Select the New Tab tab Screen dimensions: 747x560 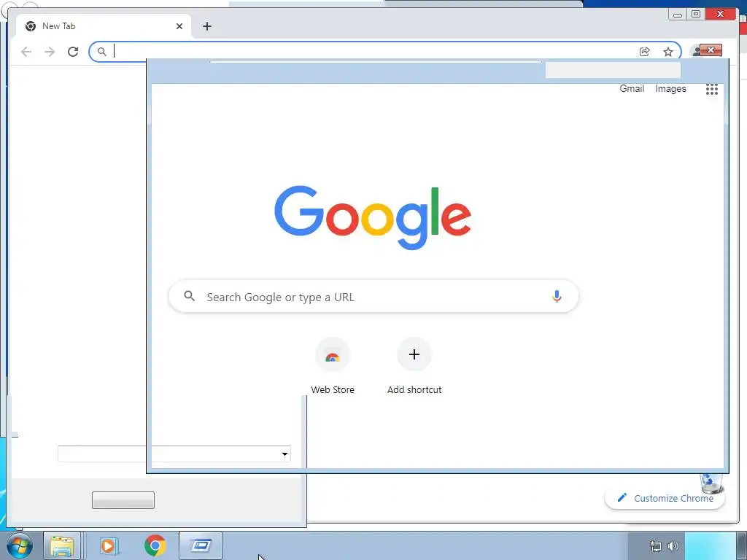104,26
